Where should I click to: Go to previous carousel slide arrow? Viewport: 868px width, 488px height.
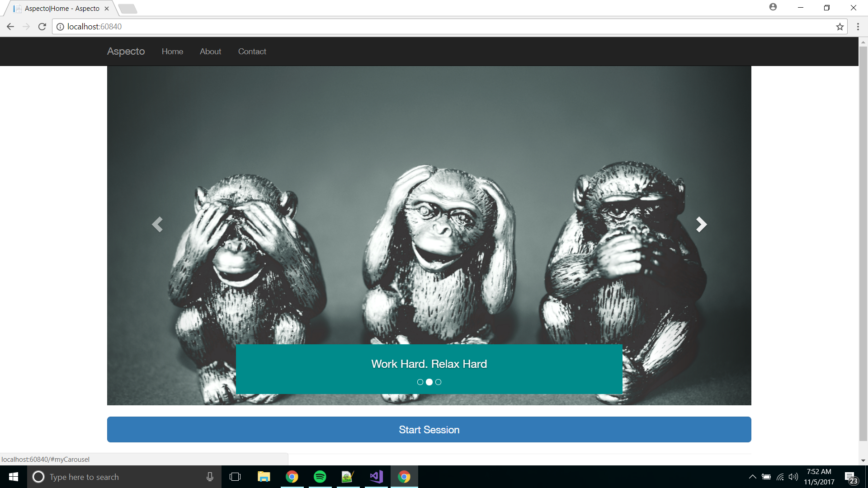click(157, 224)
